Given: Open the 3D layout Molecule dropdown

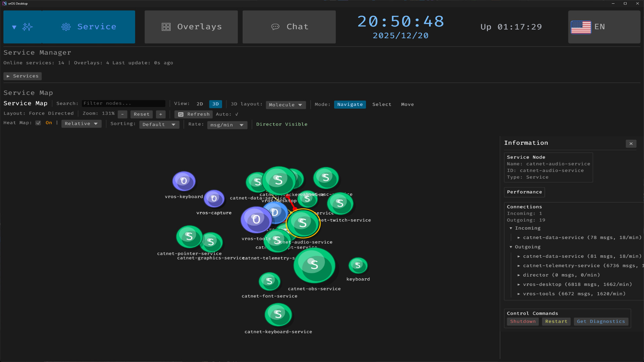Looking at the screenshot, I should [285, 105].
